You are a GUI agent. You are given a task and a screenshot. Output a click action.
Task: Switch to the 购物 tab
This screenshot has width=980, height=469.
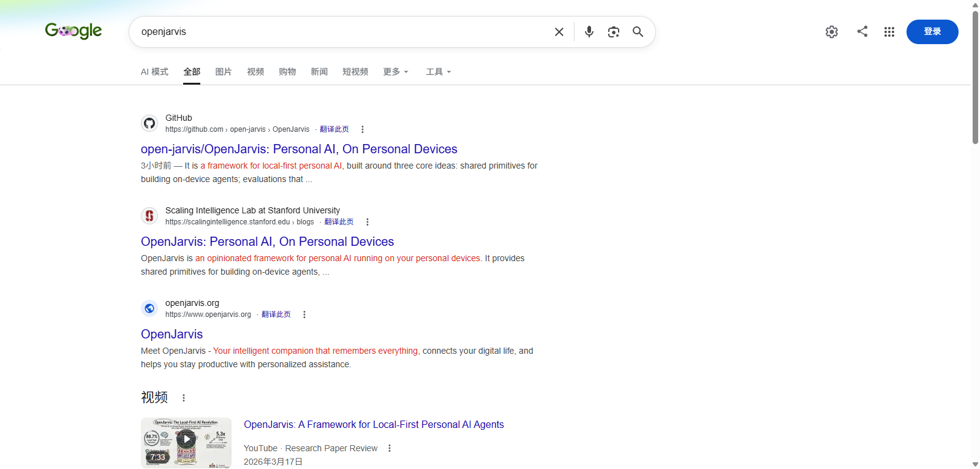287,72
